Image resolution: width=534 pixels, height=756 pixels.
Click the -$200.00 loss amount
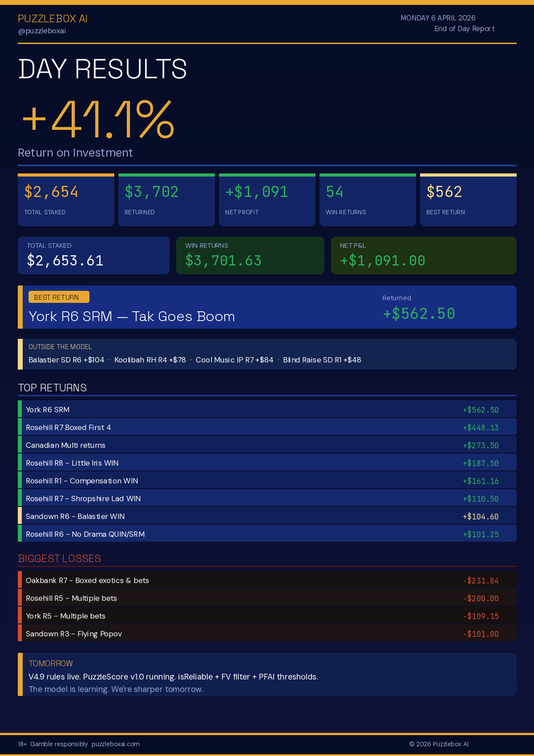point(480,598)
